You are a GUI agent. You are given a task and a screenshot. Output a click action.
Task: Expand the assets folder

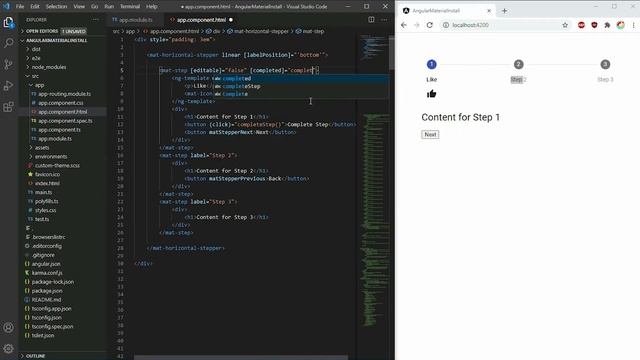click(42, 147)
